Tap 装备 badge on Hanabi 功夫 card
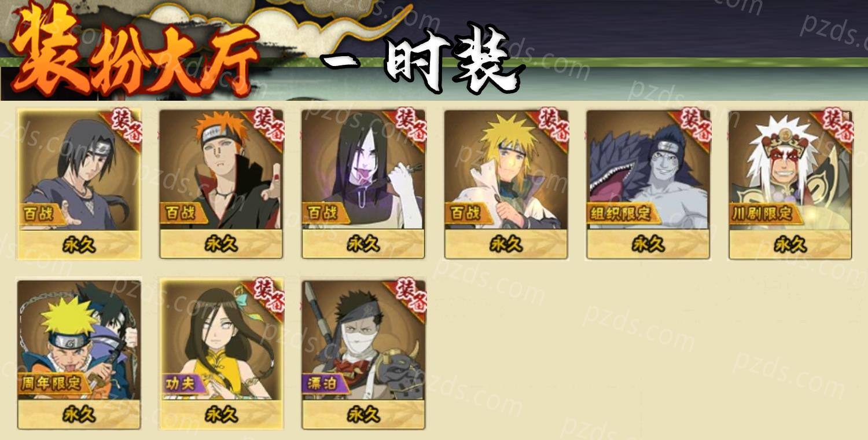868x440 pixels. pos(266,296)
